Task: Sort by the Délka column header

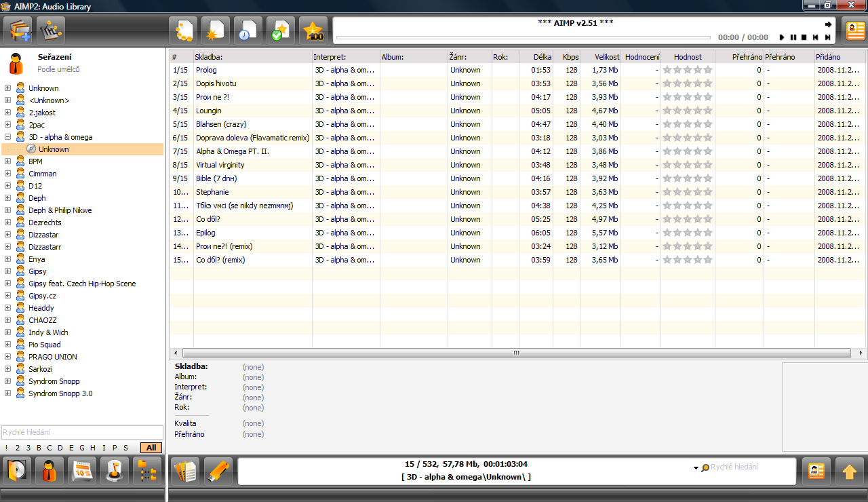Action: (536, 57)
